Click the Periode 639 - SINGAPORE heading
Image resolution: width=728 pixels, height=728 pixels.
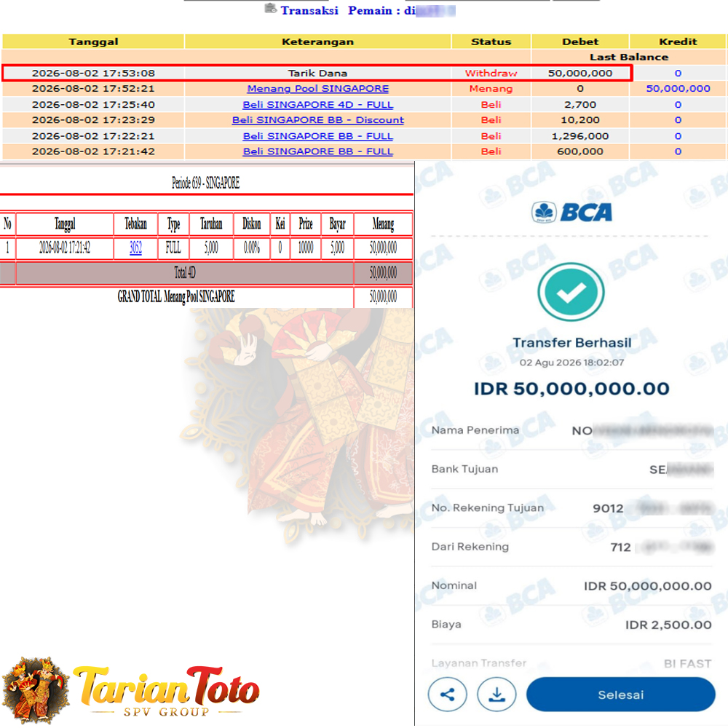(206, 183)
